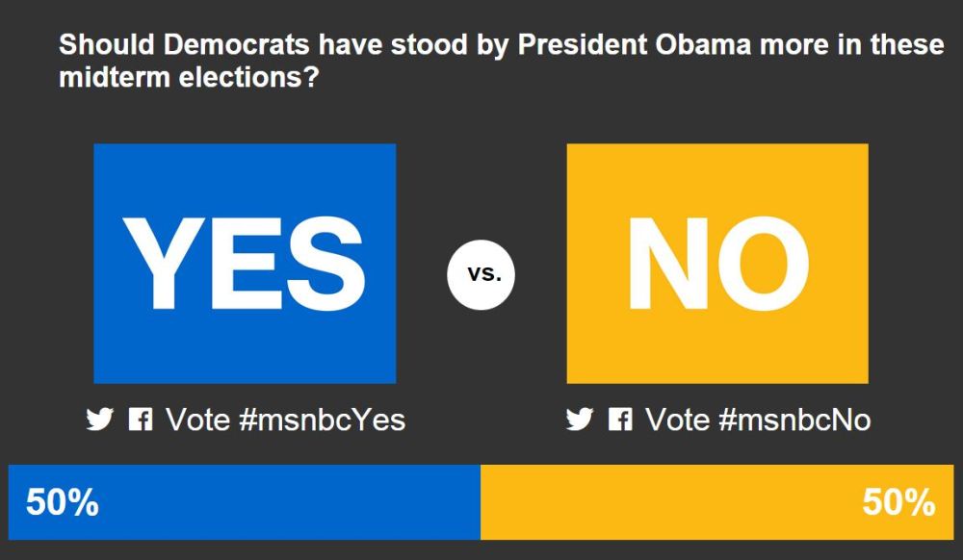
Task: Vote using the yellow NO box
Action: click(x=717, y=264)
